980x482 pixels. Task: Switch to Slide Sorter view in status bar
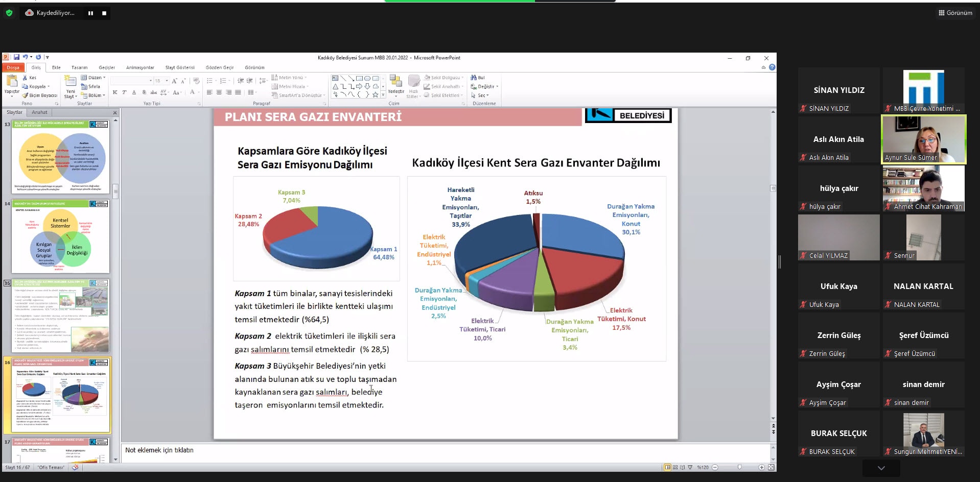click(675, 467)
